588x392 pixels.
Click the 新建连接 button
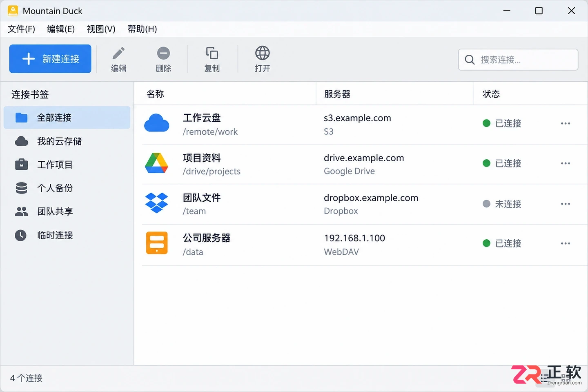click(50, 59)
